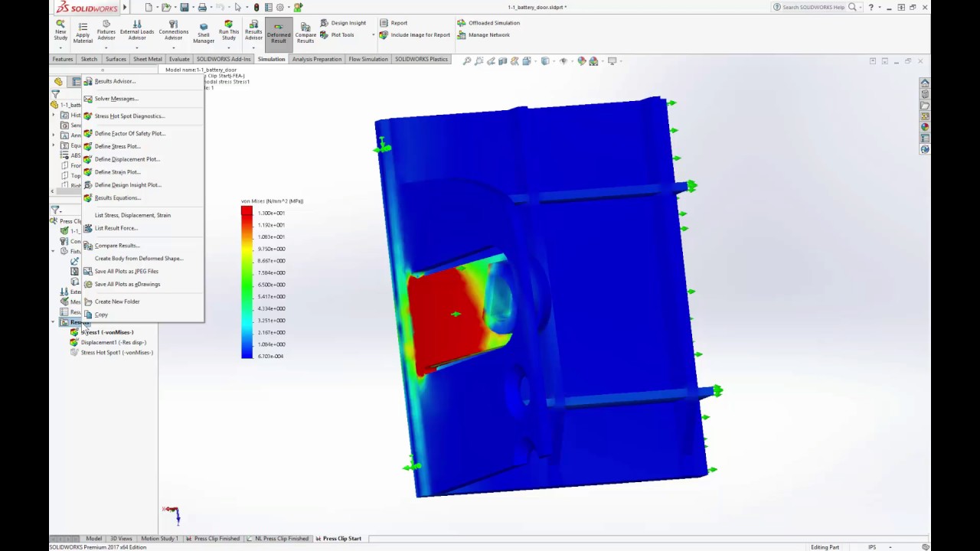980x551 pixels.
Task: Open External Loads Advisor
Action: pos(137,30)
